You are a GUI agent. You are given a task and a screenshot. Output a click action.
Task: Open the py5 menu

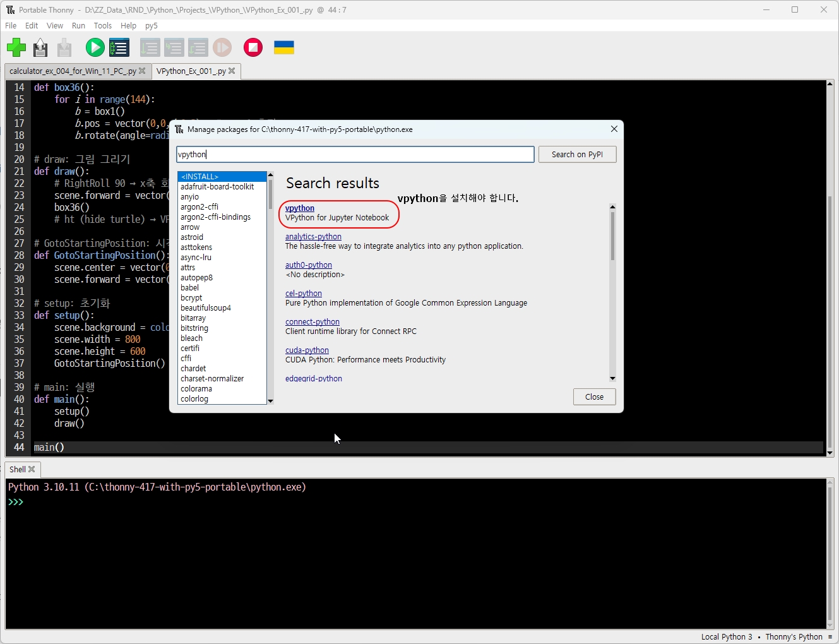(152, 26)
